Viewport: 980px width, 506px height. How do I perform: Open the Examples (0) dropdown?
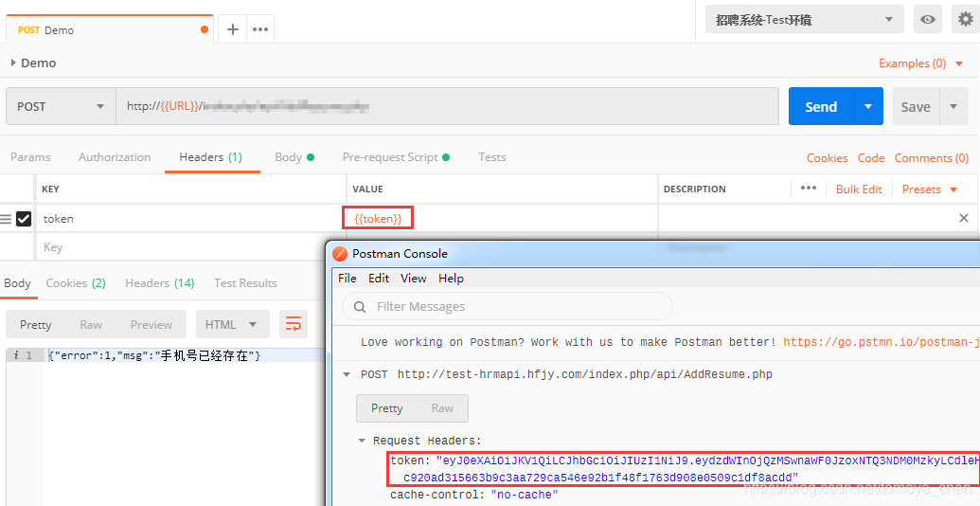920,63
